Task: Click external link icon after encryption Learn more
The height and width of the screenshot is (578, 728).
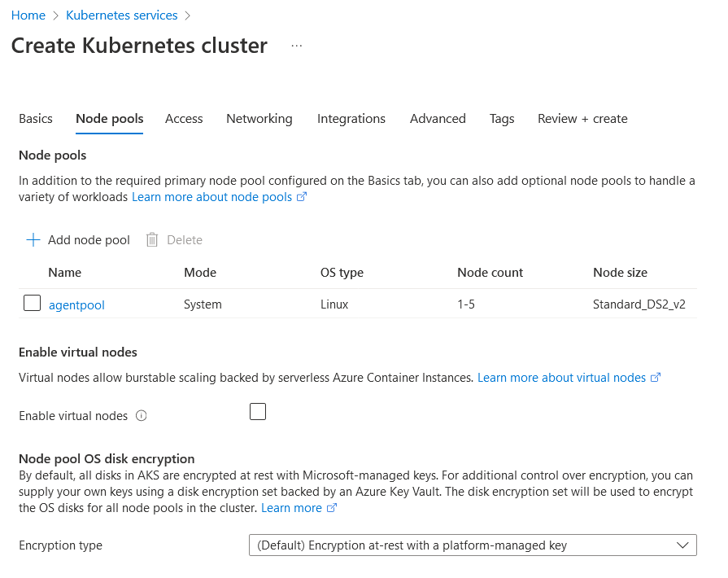Action: point(332,508)
